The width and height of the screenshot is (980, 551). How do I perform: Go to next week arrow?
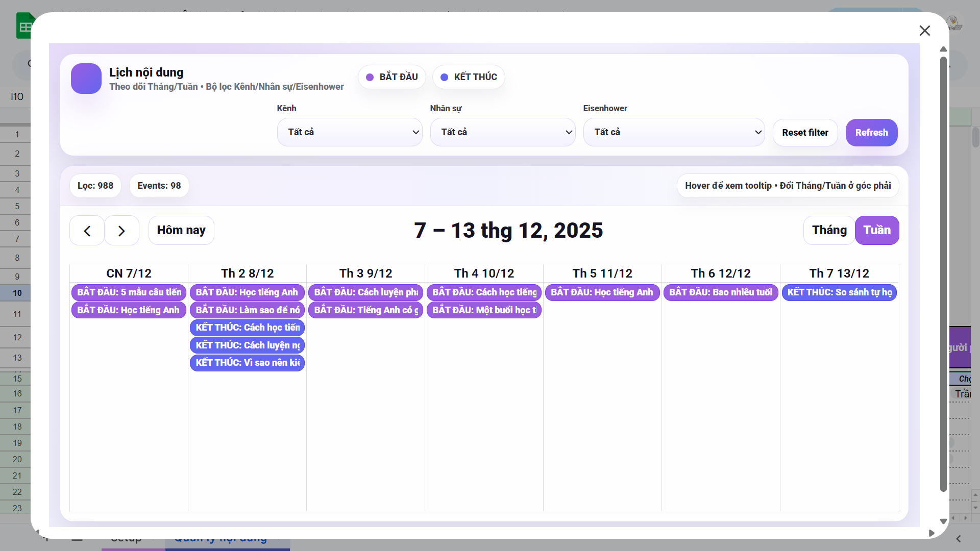click(121, 231)
